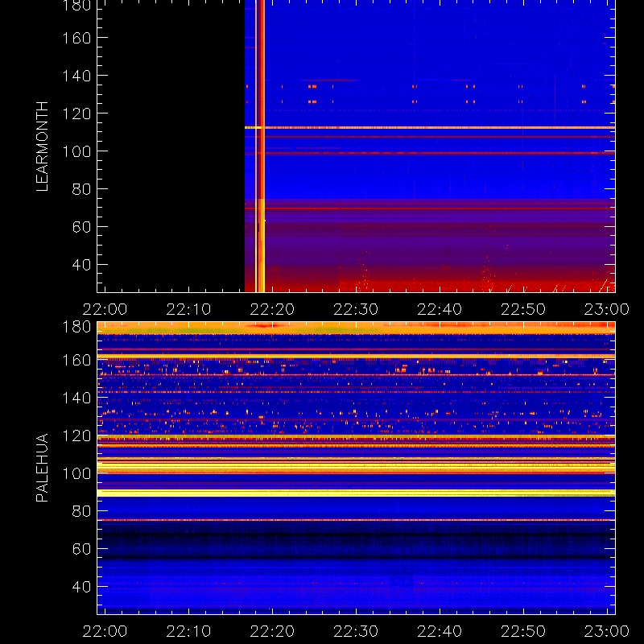Select the 100 label on Learmonth axis
This screenshot has height=644, width=644.
[76, 151]
